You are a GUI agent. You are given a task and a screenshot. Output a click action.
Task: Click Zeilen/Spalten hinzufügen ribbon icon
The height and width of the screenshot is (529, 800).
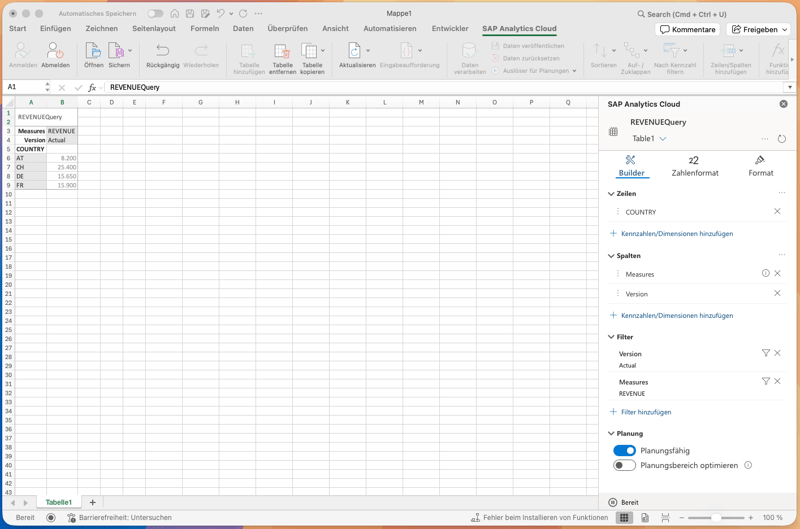(x=728, y=51)
